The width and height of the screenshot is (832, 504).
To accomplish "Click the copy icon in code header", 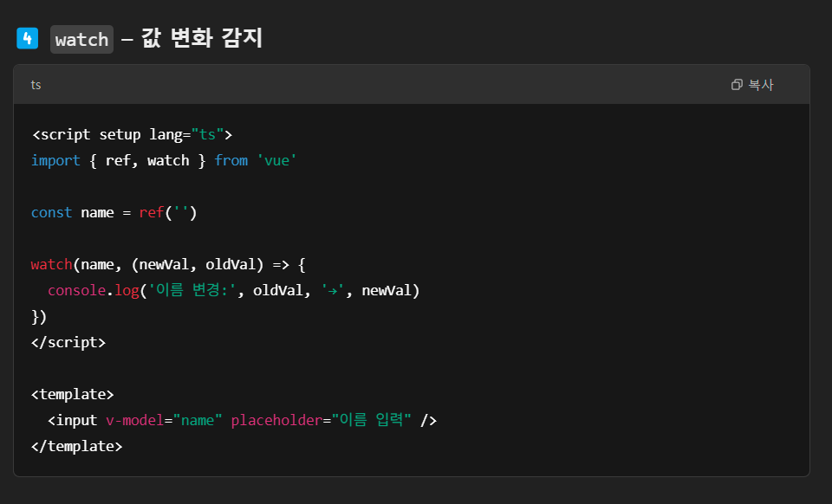I will click(737, 85).
